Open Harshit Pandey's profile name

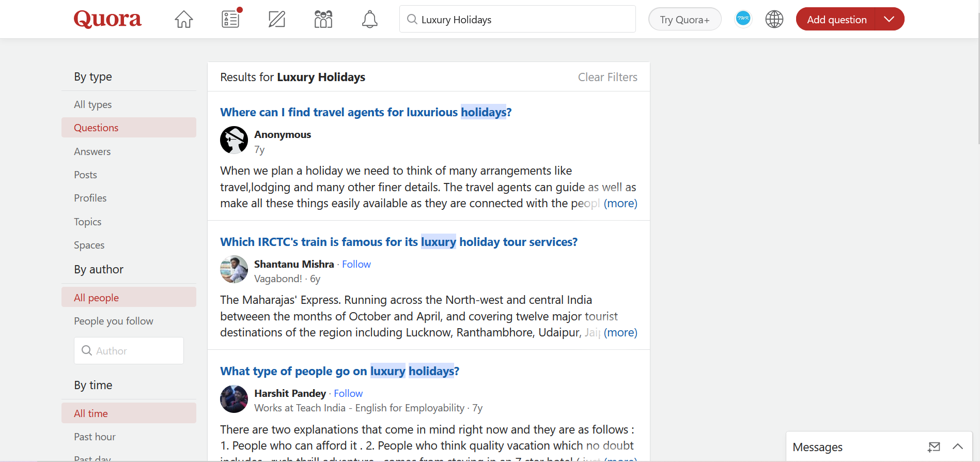point(290,393)
